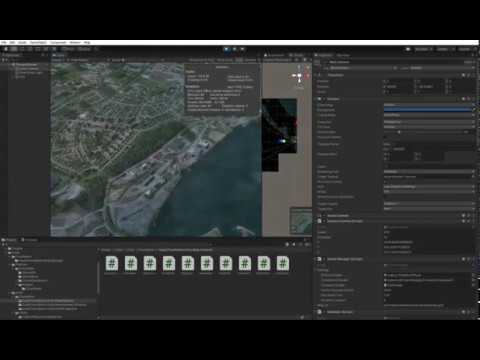Click the Rotation Y input field
The height and width of the screenshot is (360, 480).
[x=431, y=86]
